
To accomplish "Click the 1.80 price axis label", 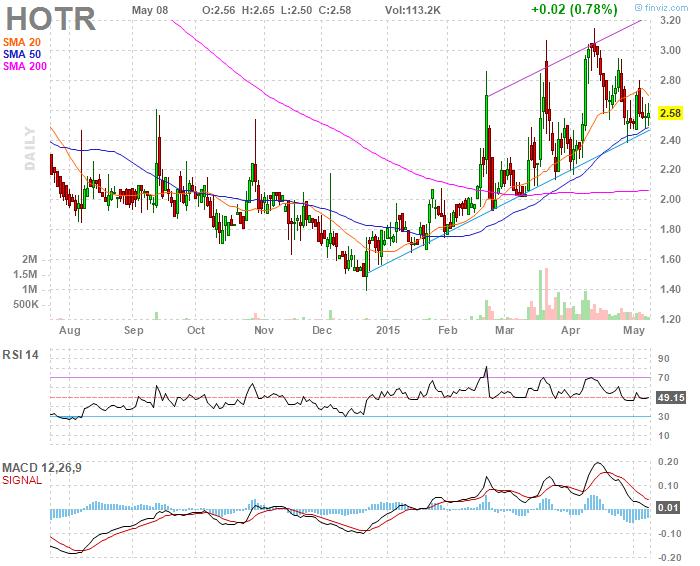I will click(671, 230).
